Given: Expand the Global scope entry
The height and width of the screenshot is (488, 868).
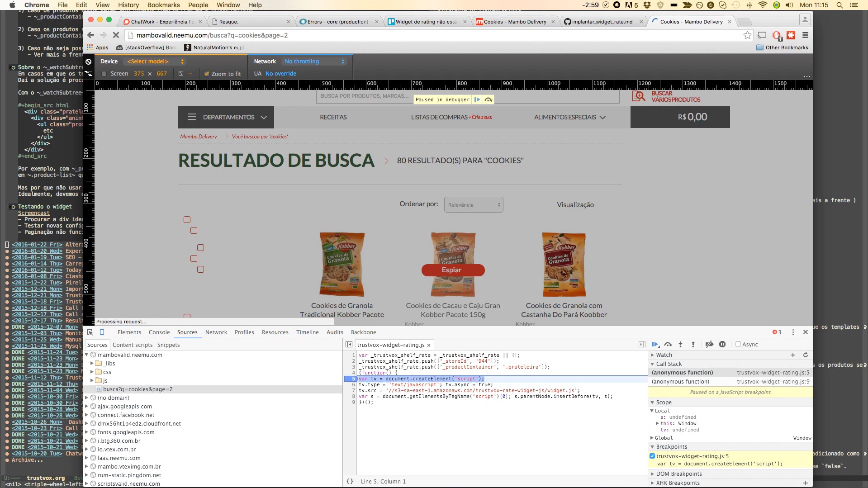Looking at the screenshot, I should pyautogui.click(x=652, y=438).
